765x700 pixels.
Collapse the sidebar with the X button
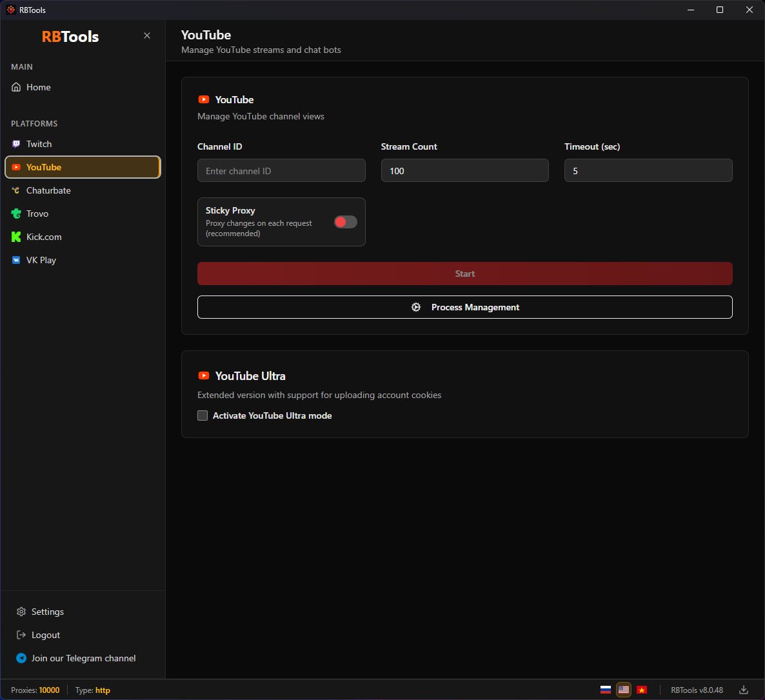tap(147, 35)
